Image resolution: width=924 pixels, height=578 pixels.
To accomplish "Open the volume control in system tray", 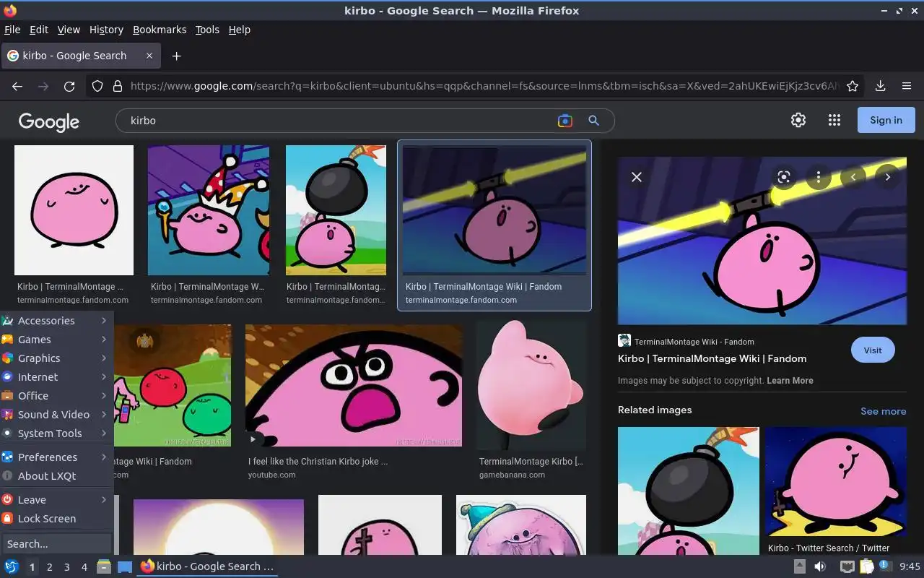I will point(820,567).
